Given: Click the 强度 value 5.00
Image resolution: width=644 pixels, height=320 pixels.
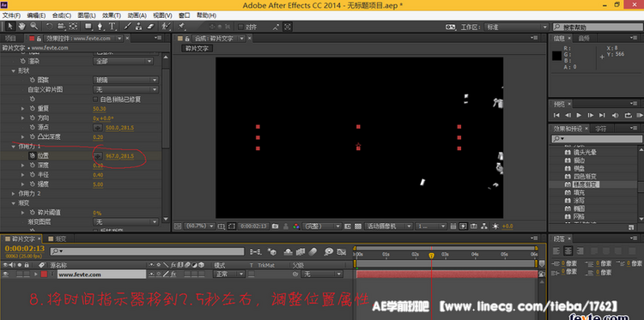Looking at the screenshot, I should pos(98,184).
